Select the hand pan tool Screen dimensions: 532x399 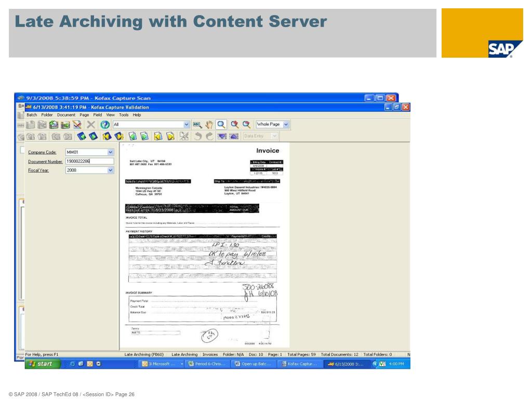[x=209, y=125]
